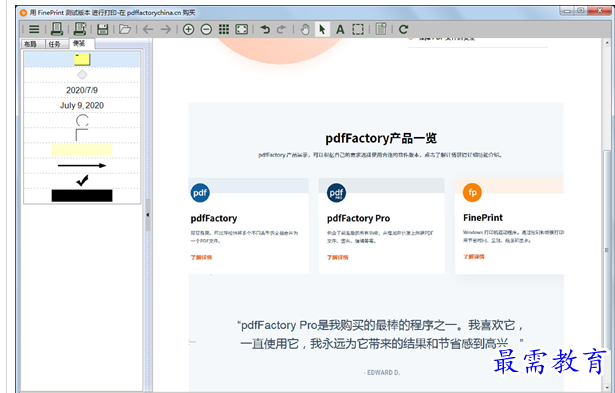
Task: Select the arrow pointer tool
Action: click(322, 29)
